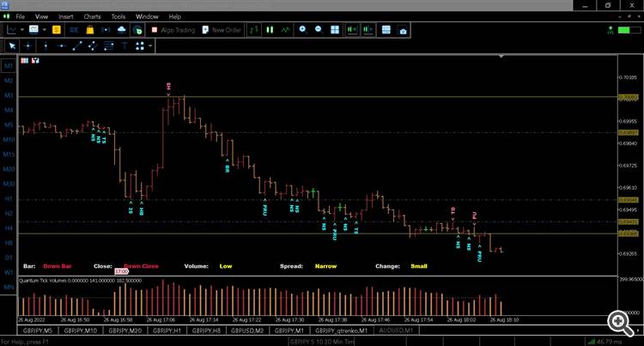This screenshot has height=346, width=644.
Task: Expand the Profiles dropdown arrow
Action: 45,30
